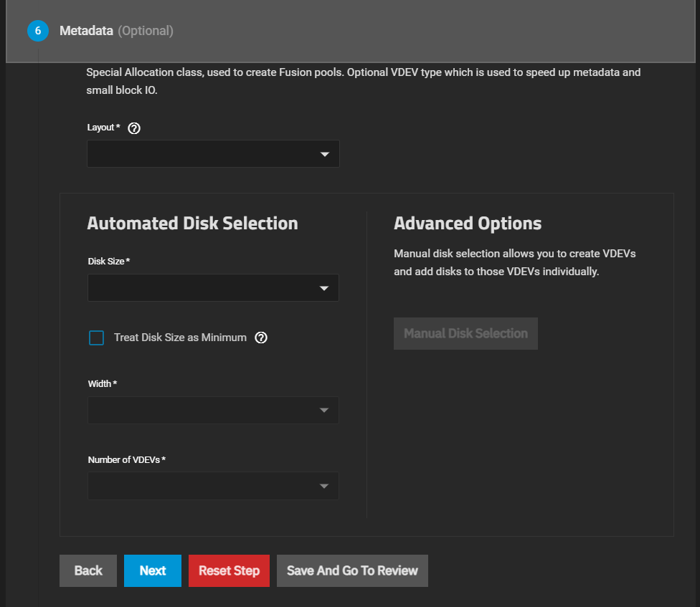The width and height of the screenshot is (700, 607).
Task: Click the Width dropdown arrow
Action: point(324,411)
